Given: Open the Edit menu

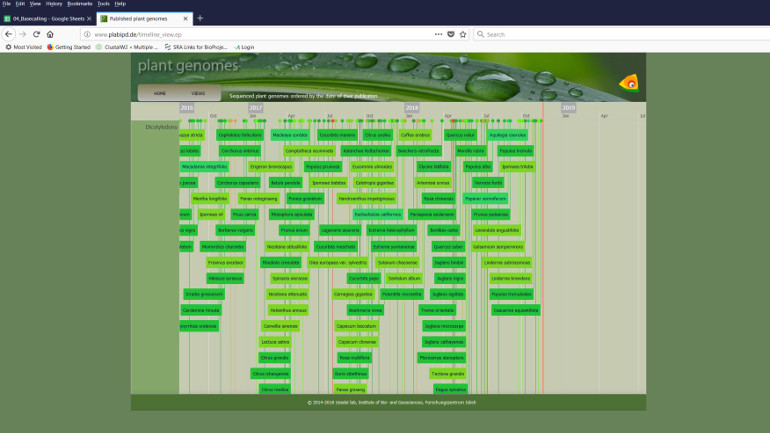Looking at the screenshot, I should pyautogui.click(x=20, y=4).
